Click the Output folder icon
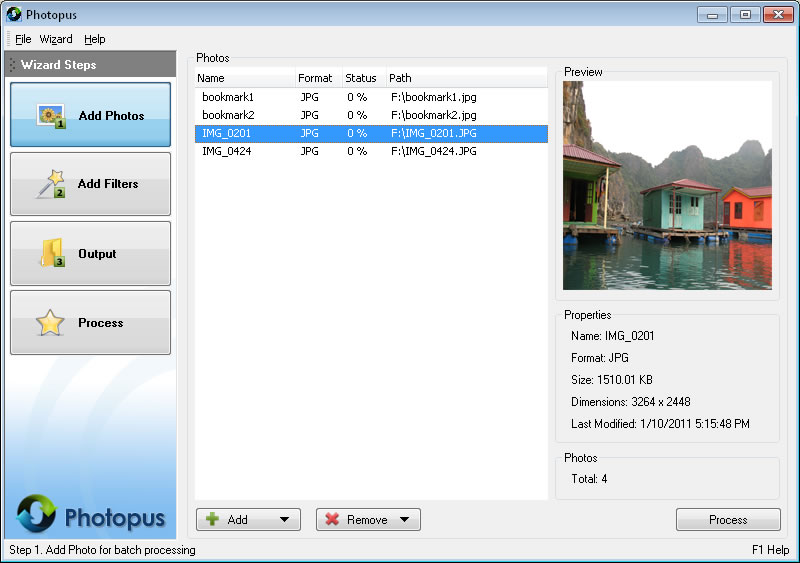This screenshot has height=563, width=800. [52, 253]
